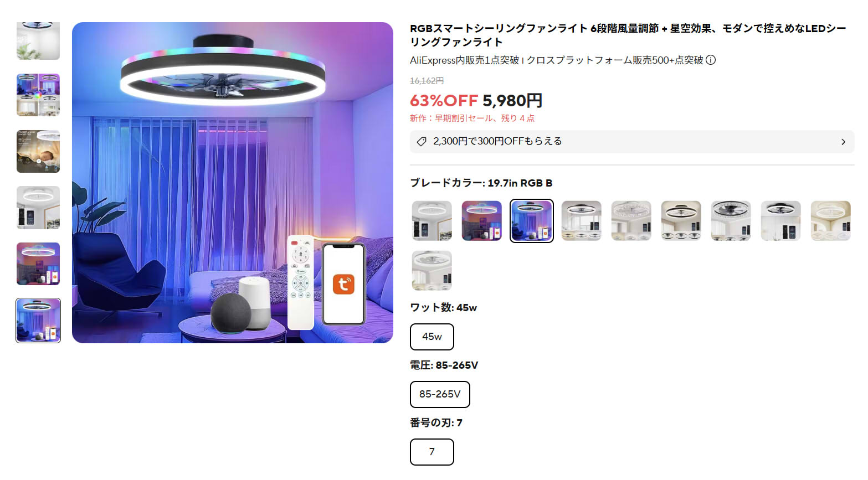Open the selected blue room bottom thumbnail
The width and height of the screenshot is (868, 480).
point(38,321)
